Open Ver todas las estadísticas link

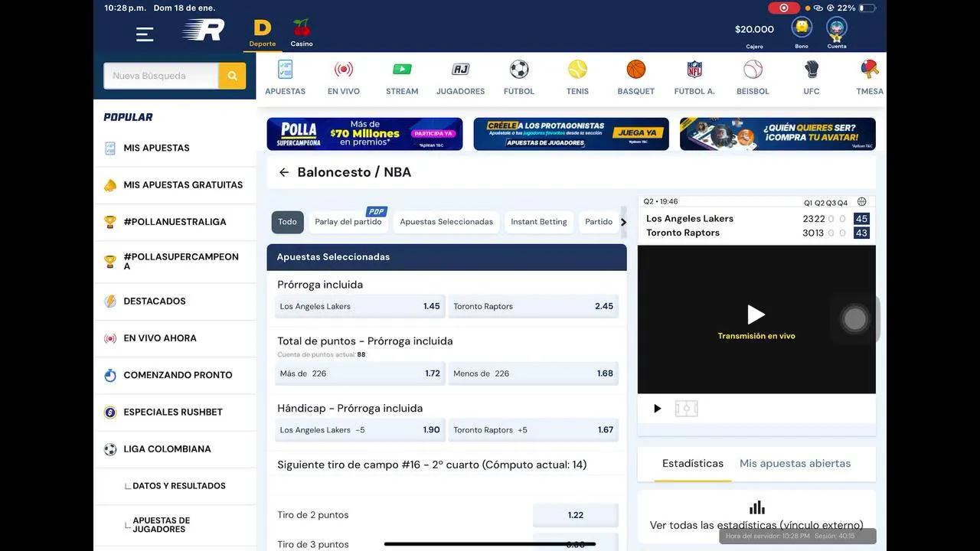pyautogui.click(x=756, y=526)
